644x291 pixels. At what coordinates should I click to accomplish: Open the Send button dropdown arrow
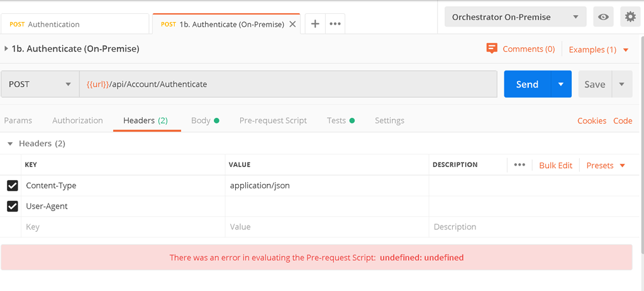[x=561, y=84]
